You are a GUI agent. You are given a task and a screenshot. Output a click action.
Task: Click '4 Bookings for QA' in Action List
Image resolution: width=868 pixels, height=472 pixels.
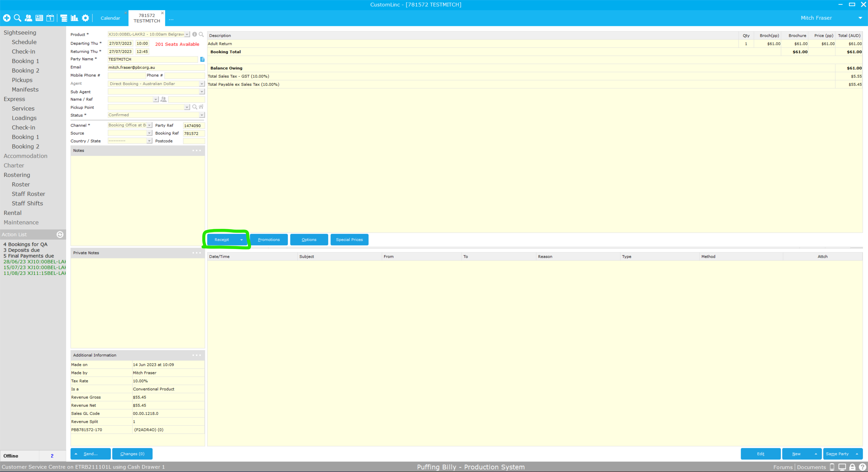pos(25,245)
